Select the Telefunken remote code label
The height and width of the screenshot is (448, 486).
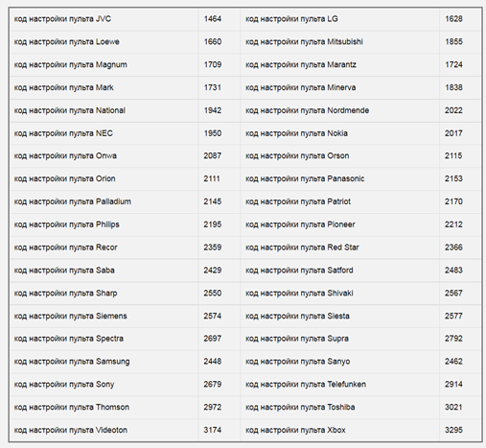306,385
